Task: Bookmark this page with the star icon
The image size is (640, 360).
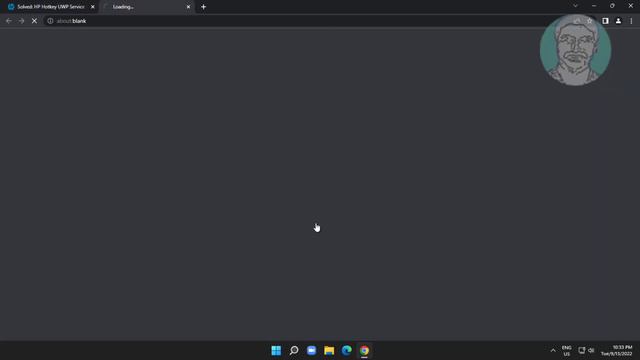Action: click(589, 21)
